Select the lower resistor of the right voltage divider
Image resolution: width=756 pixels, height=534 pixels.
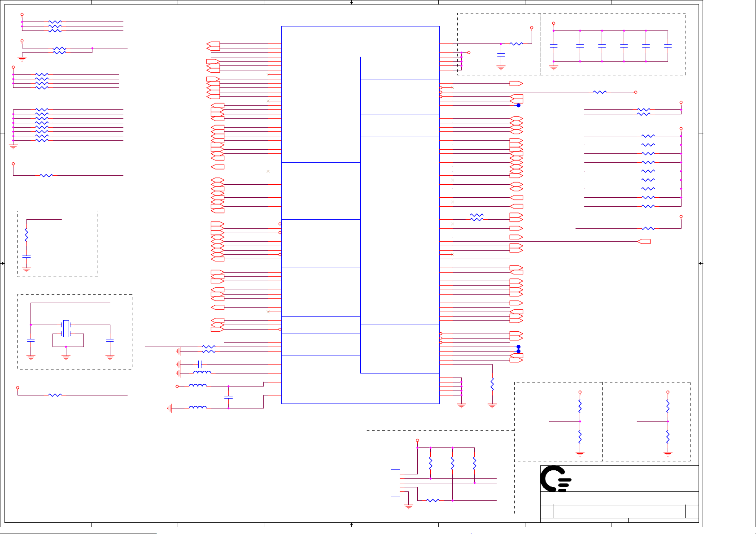(x=668, y=437)
